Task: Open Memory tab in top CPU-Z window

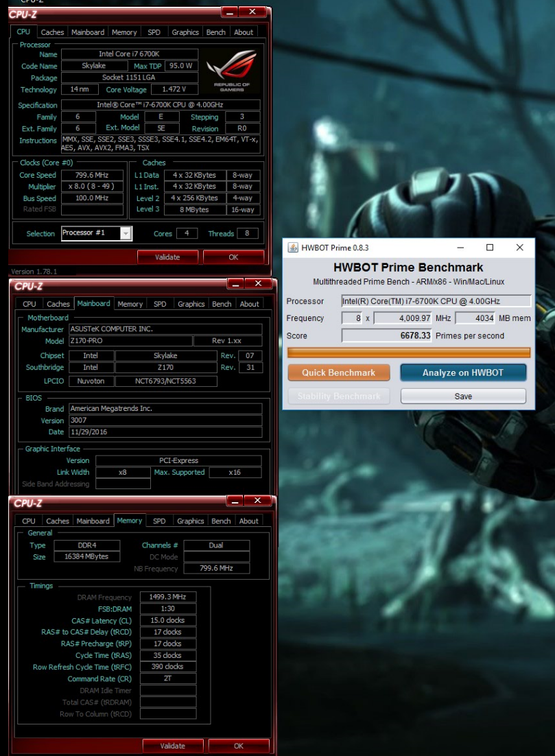Action: pos(124,32)
